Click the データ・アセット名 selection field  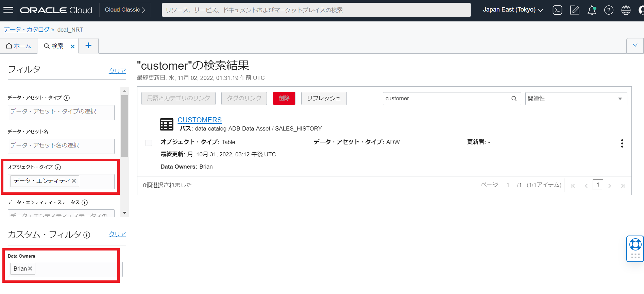pyautogui.click(x=61, y=146)
